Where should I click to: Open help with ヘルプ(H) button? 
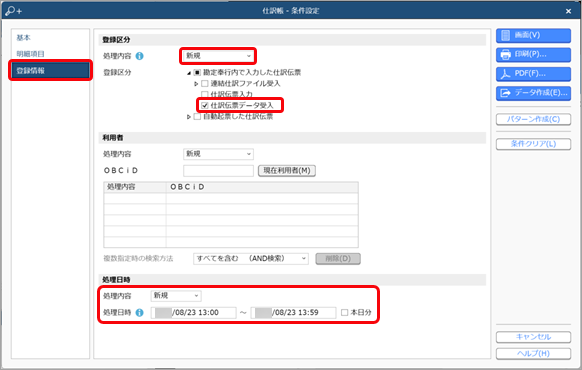pyautogui.click(x=533, y=354)
